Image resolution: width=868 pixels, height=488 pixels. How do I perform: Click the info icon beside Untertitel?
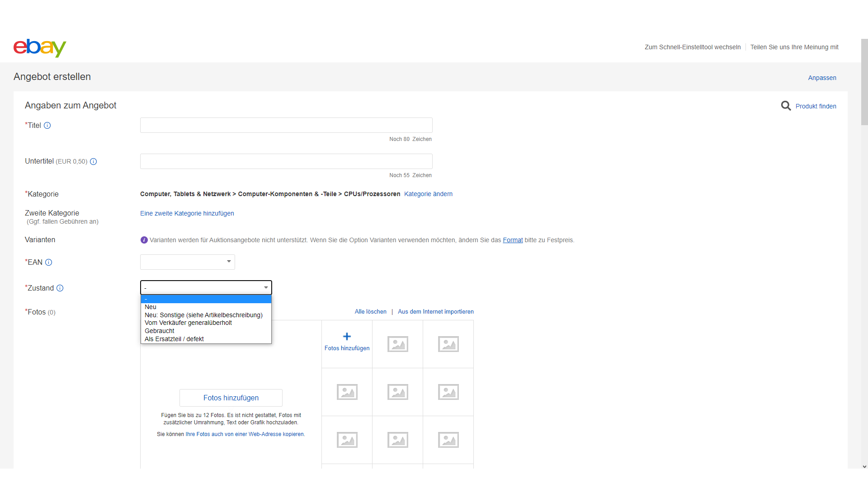[x=93, y=162]
